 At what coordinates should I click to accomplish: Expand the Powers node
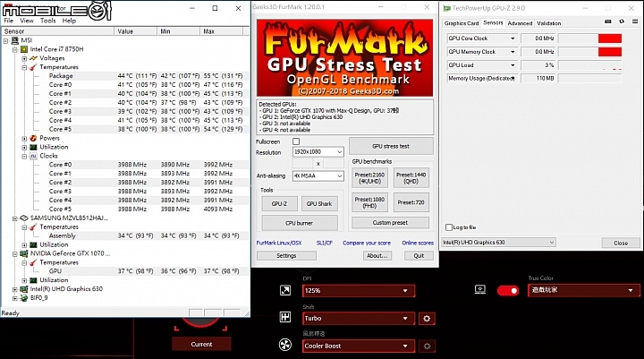pyautogui.click(x=24, y=138)
